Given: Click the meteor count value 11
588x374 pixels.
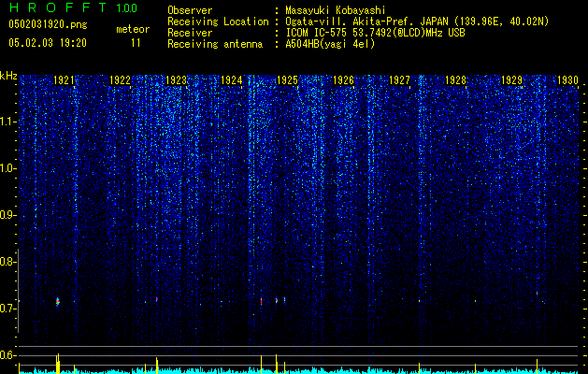Looking at the screenshot, I should click(136, 43).
